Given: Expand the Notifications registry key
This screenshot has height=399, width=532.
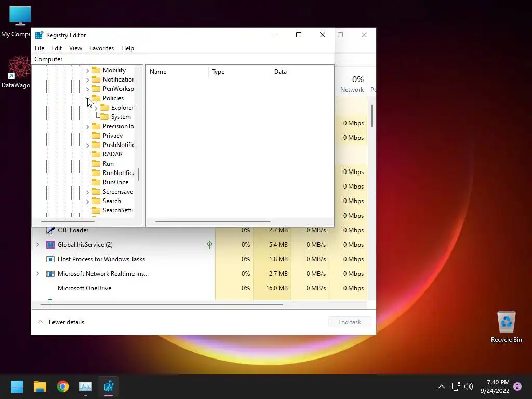Looking at the screenshot, I should [87, 79].
